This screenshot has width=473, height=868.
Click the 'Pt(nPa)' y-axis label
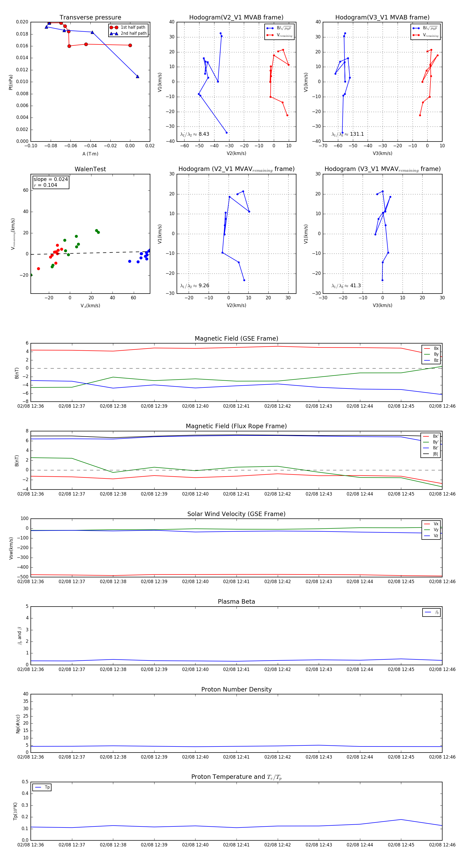tap(11, 82)
